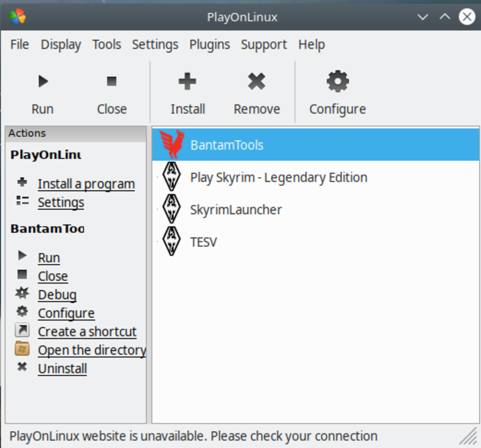Click the Uninstall link

click(63, 369)
